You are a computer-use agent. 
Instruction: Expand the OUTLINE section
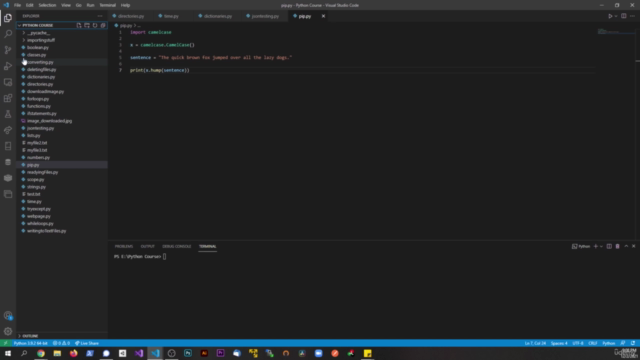pyautogui.click(x=30, y=336)
